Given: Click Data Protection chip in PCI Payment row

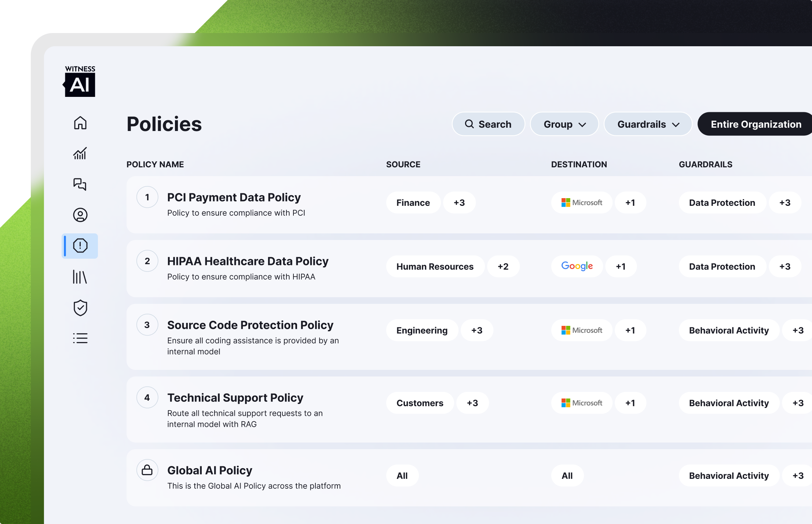Looking at the screenshot, I should [x=722, y=203].
